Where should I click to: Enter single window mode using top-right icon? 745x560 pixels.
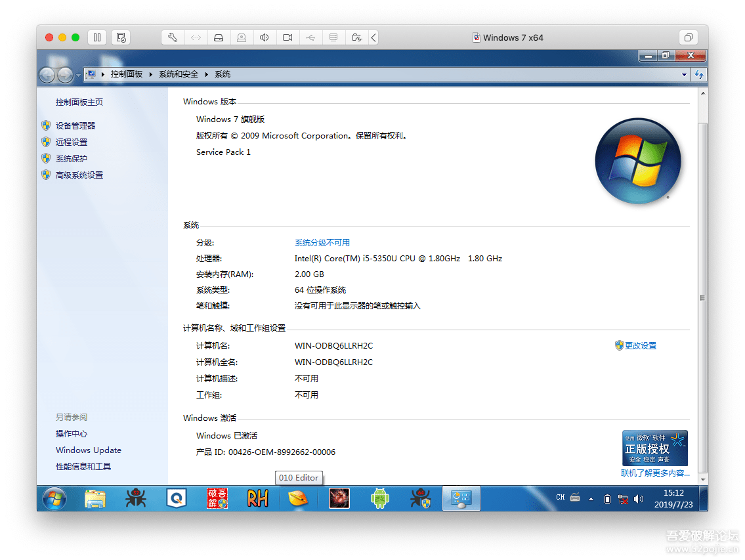point(689,37)
